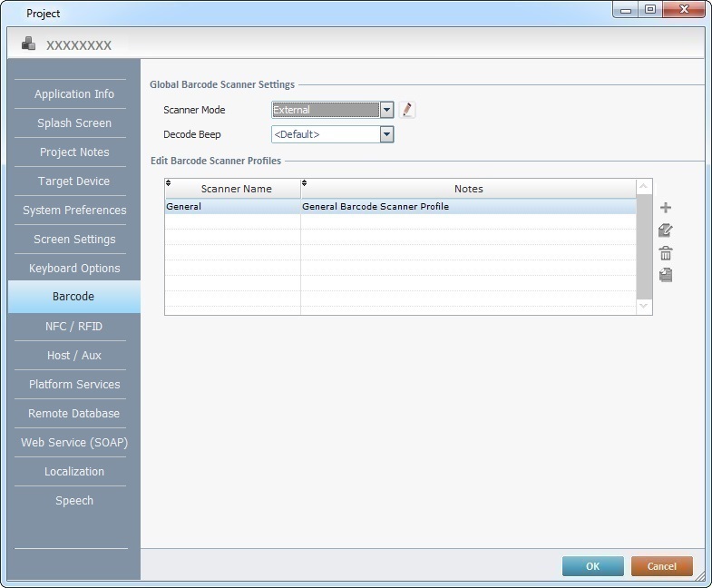Confirm with the OK button
Viewport: 712px width, 588px height.
pos(592,566)
